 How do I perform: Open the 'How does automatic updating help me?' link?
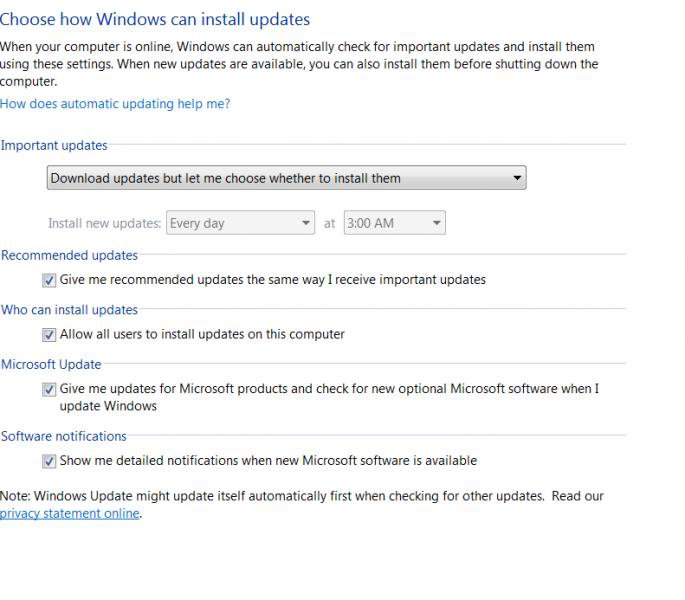coord(115,104)
